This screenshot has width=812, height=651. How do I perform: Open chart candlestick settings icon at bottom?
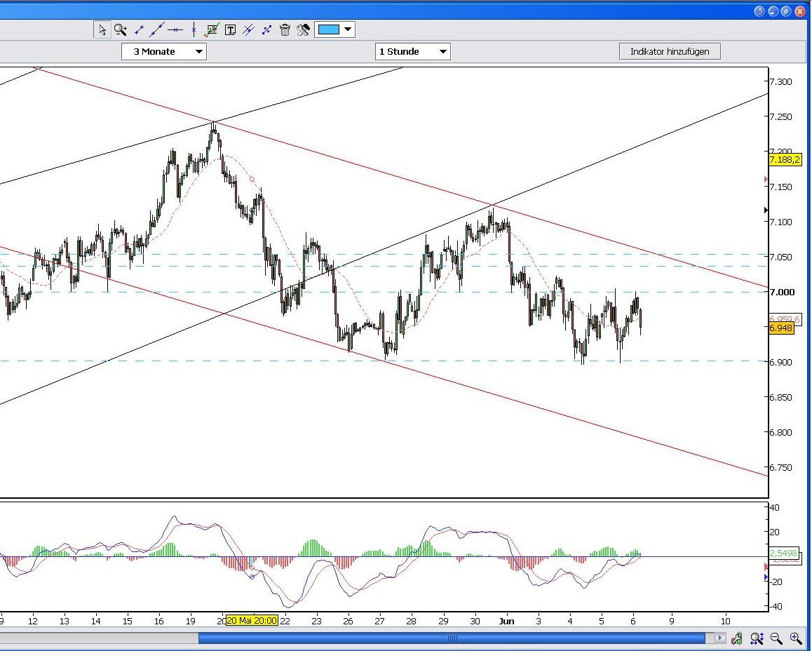(737, 638)
